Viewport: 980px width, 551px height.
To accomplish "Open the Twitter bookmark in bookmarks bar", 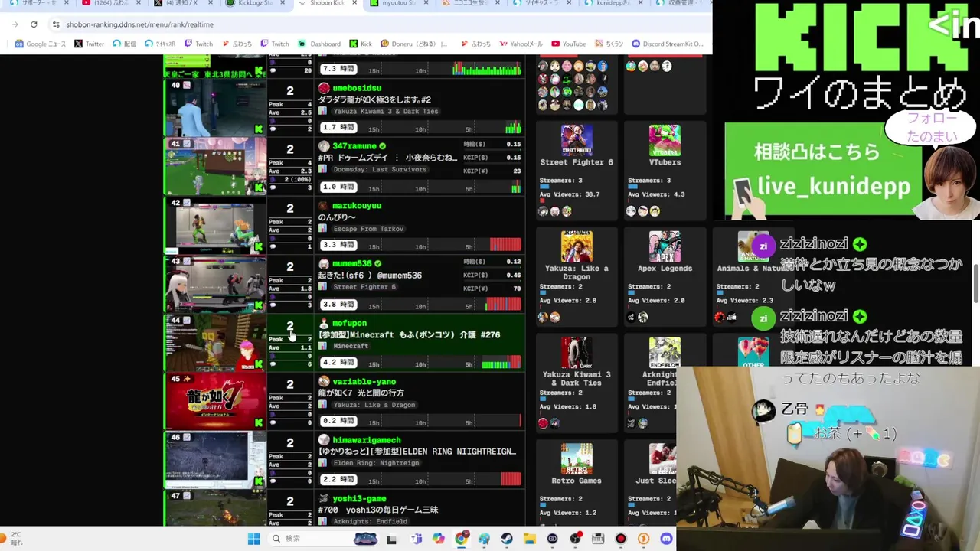I will coord(89,44).
